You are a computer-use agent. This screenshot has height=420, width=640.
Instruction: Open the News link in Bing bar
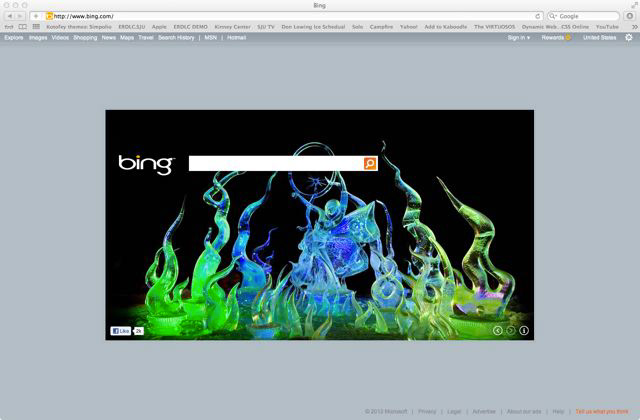[109, 38]
